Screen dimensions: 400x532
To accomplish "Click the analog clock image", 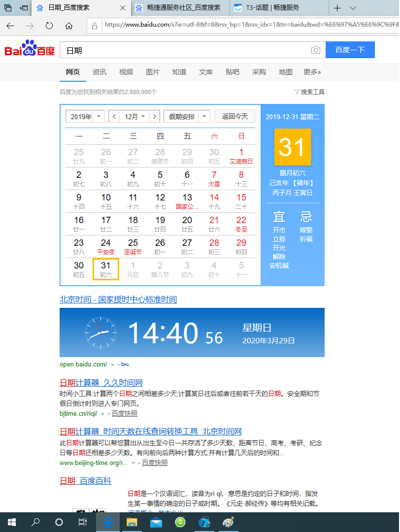I will tap(101, 332).
